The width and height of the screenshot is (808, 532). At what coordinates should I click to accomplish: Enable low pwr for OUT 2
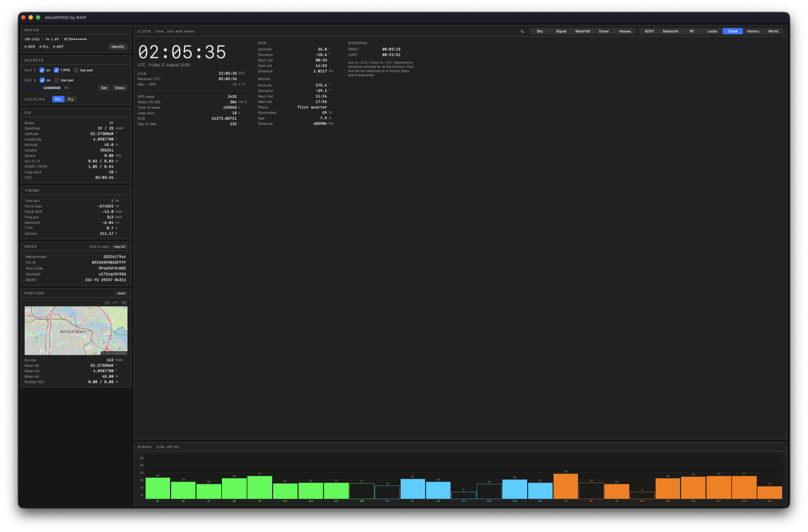click(57, 80)
